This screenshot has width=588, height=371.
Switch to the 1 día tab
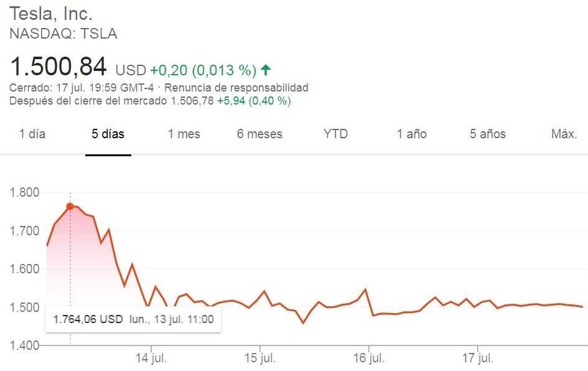point(32,134)
